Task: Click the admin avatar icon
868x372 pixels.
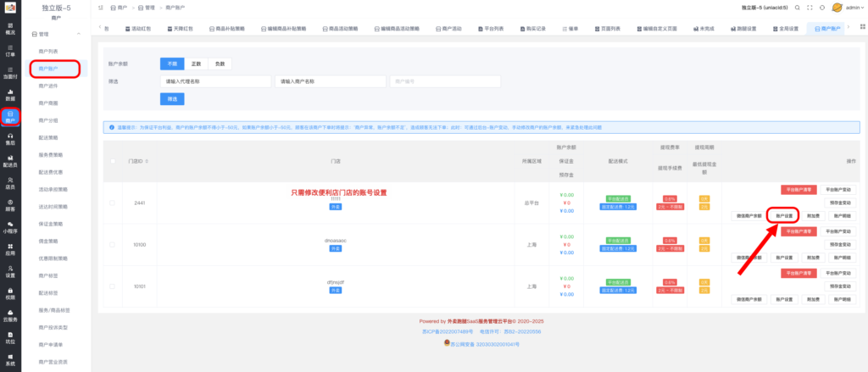Action: 837,8
